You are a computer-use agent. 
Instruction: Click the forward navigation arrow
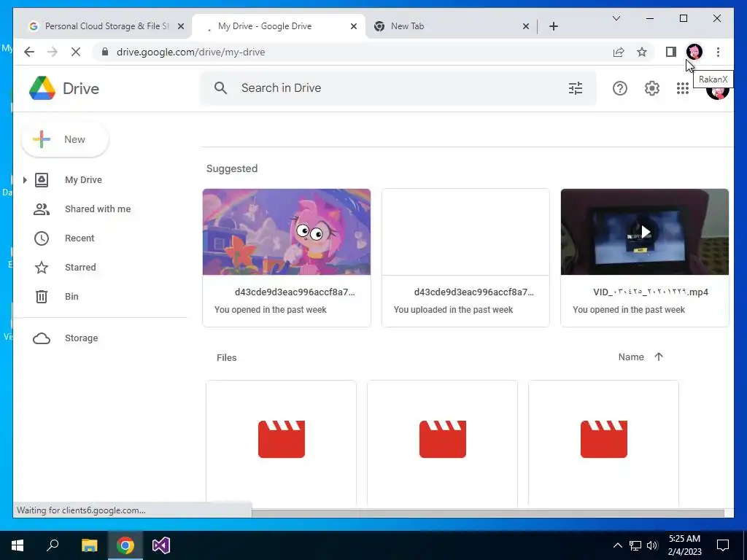53,52
